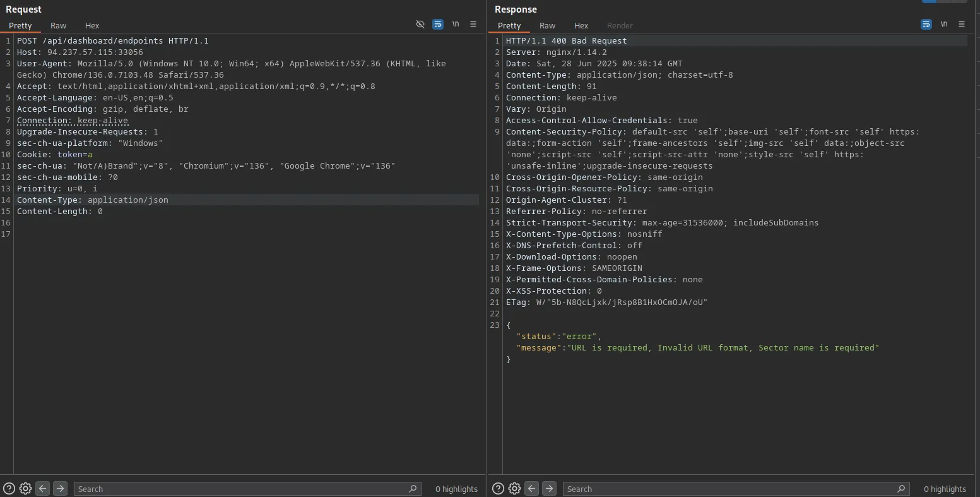This screenshot has width=980, height=497.
Task: Click the Request panel title
Action: (23, 9)
